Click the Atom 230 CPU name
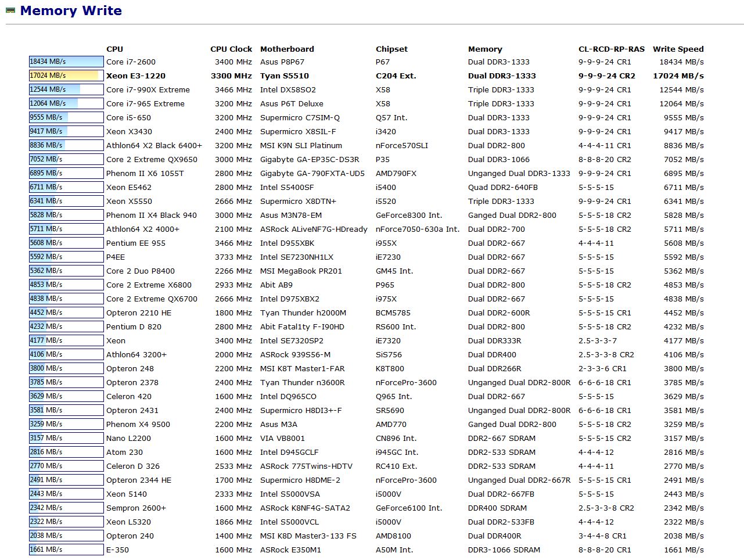Viewport: 744px width, 560px height. point(124,452)
